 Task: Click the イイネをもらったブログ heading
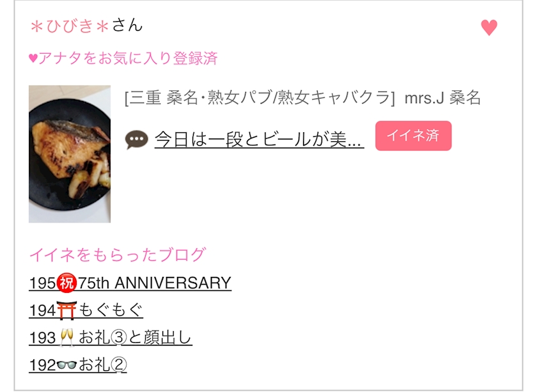(118, 255)
